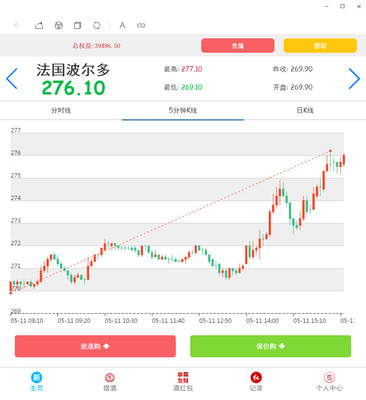Switch to the 分时线 tab
366x400 pixels.
[61, 110]
